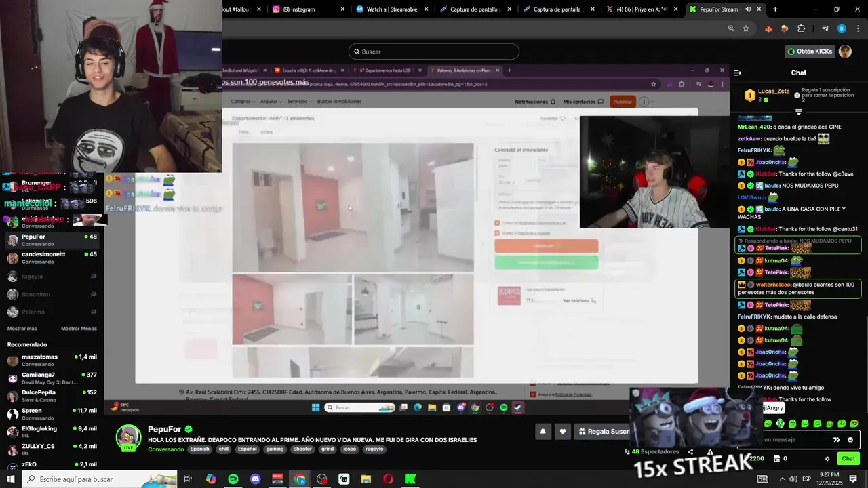Click the rageylo tag
This screenshot has height=488, width=868.
pyautogui.click(x=374, y=449)
